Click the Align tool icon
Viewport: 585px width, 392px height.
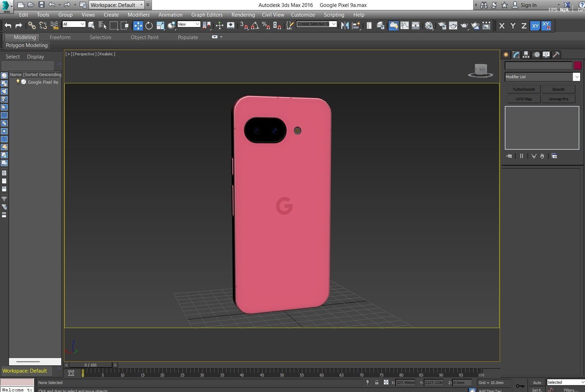point(356,25)
